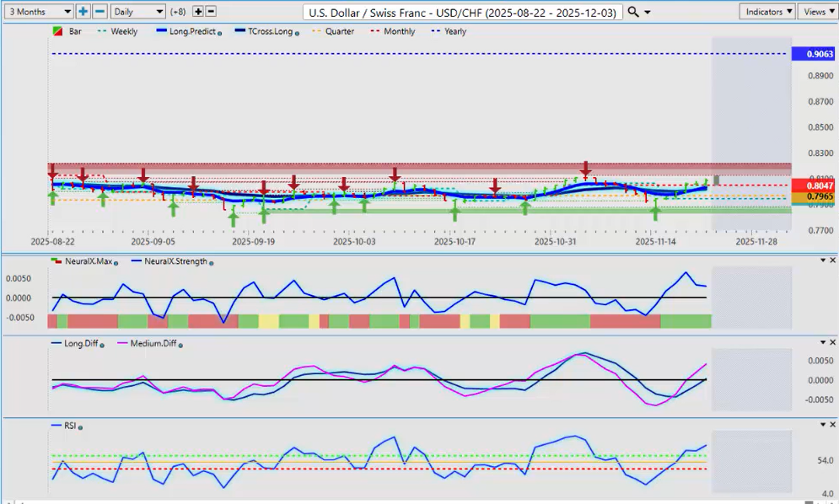Open the Views menu
The image size is (839, 504).
coord(817,12)
